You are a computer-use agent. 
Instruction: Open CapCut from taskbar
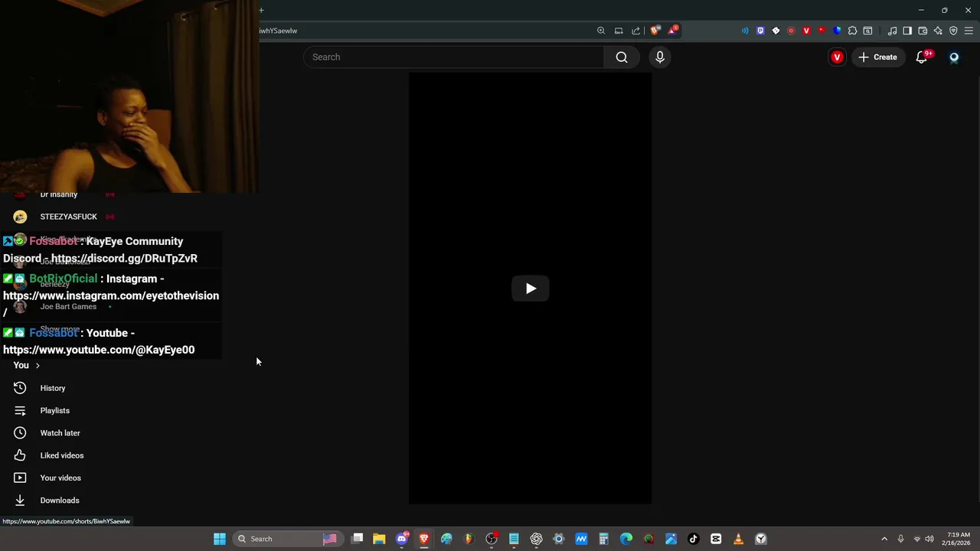716,539
